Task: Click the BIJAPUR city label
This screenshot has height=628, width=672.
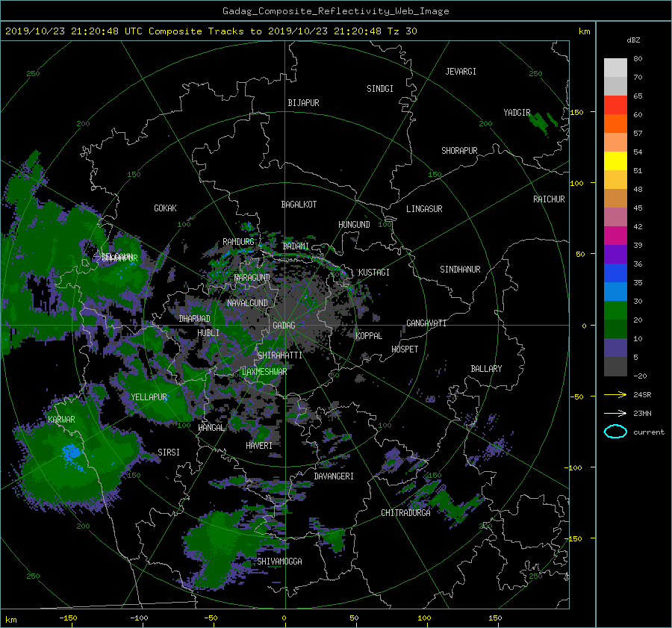Action: [x=303, y=103]
